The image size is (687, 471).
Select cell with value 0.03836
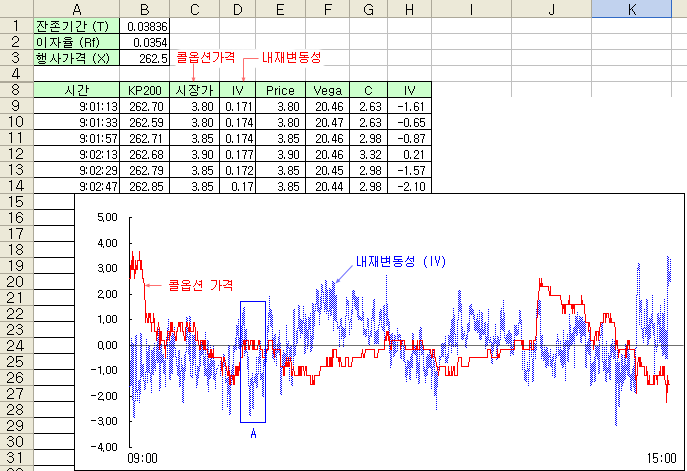(146, 25)
